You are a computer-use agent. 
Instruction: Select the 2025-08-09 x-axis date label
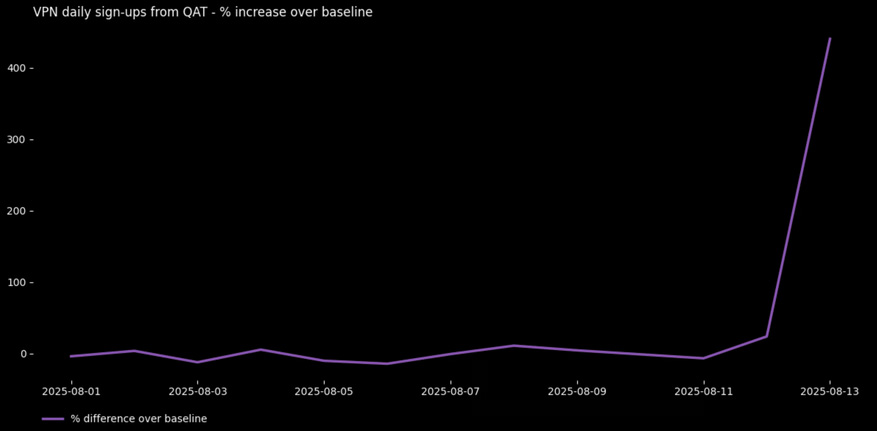point(577,391)
